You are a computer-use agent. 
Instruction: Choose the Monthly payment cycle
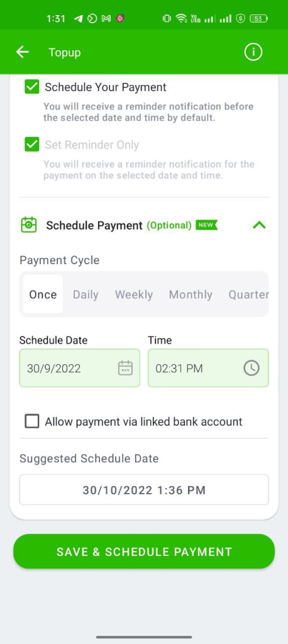[191, 294]
